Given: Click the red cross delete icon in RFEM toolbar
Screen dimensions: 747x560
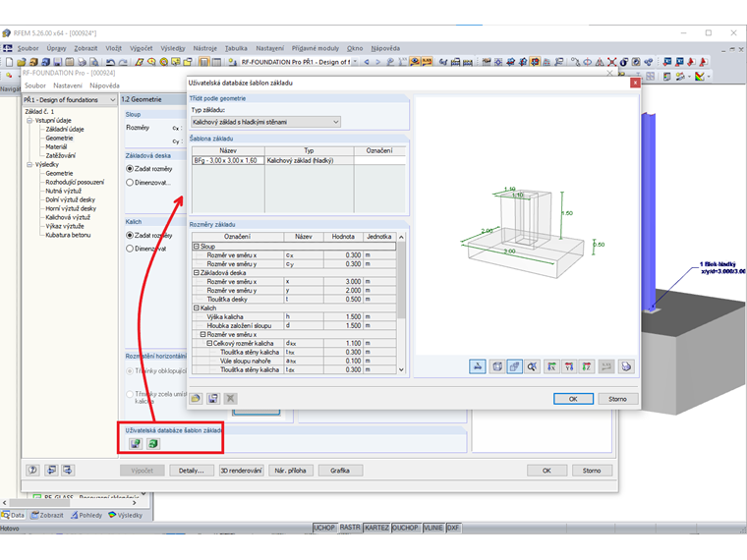Looking at the screenshot, I should pos(611,62).
